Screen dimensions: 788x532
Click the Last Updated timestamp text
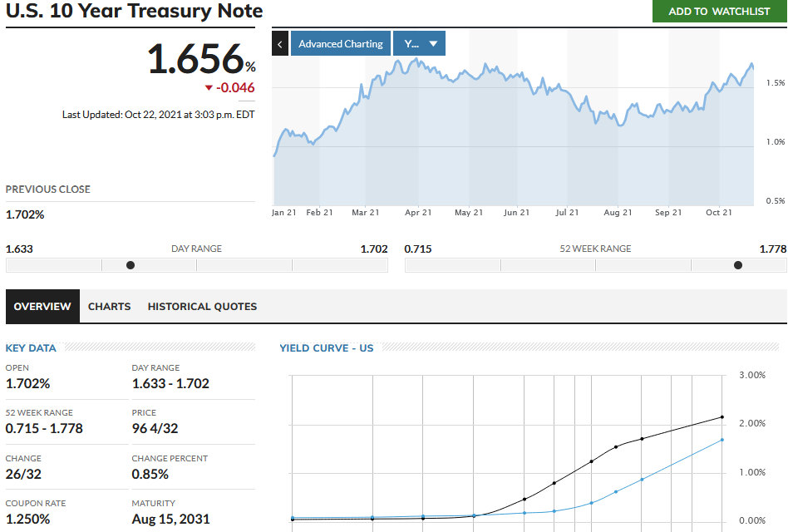click(158, 115)
